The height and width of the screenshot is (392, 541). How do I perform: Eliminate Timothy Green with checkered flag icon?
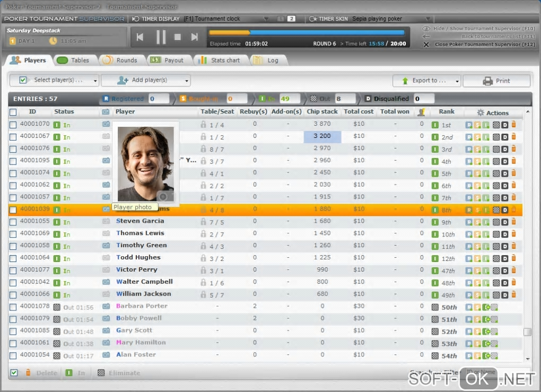tap(496, 246)
